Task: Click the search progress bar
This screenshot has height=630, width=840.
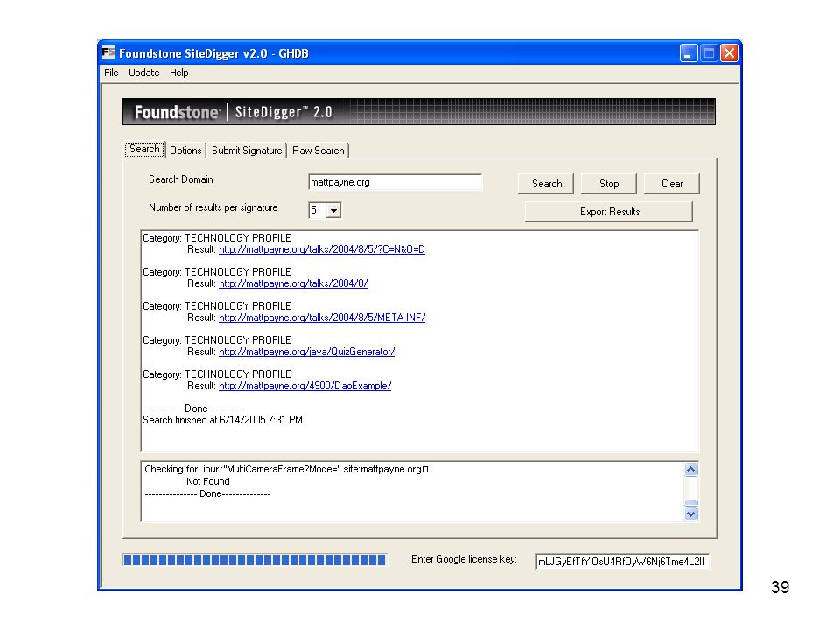Action: (255, 560)
